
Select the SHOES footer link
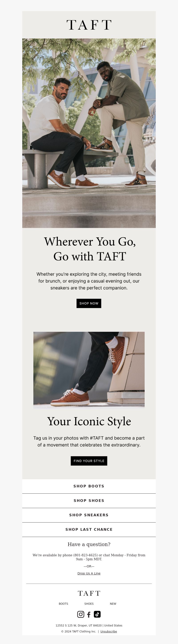89,604
